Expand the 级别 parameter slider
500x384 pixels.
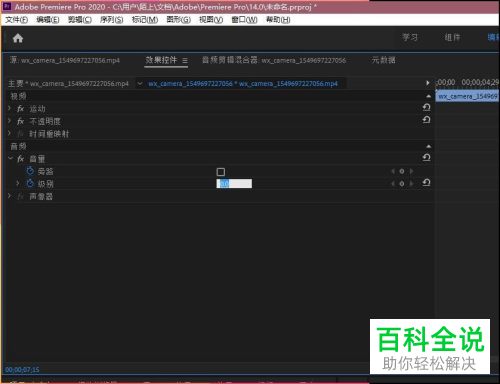tap(18, 183)
